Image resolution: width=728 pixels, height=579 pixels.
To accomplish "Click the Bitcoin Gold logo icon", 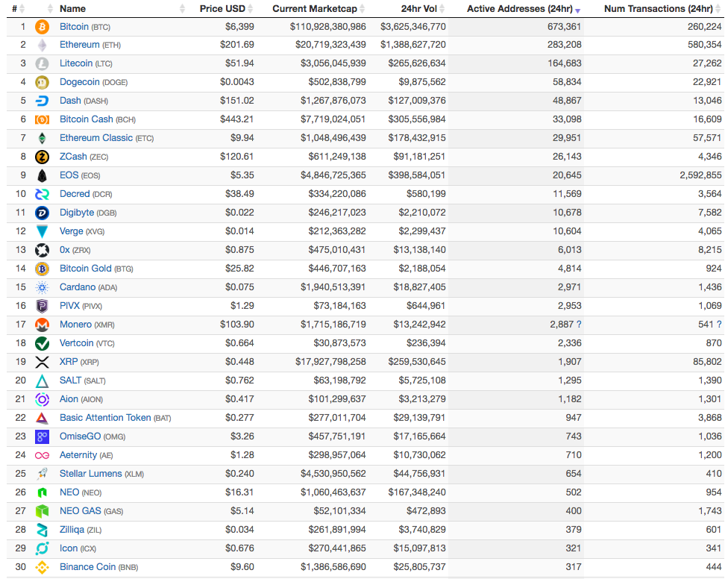I will coord(43,269).
